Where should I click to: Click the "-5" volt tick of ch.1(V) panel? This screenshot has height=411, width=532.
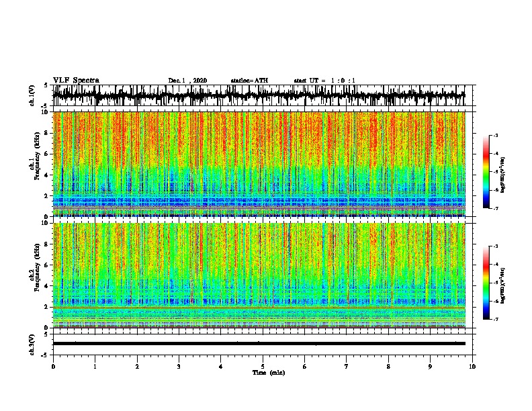point(45,106)
